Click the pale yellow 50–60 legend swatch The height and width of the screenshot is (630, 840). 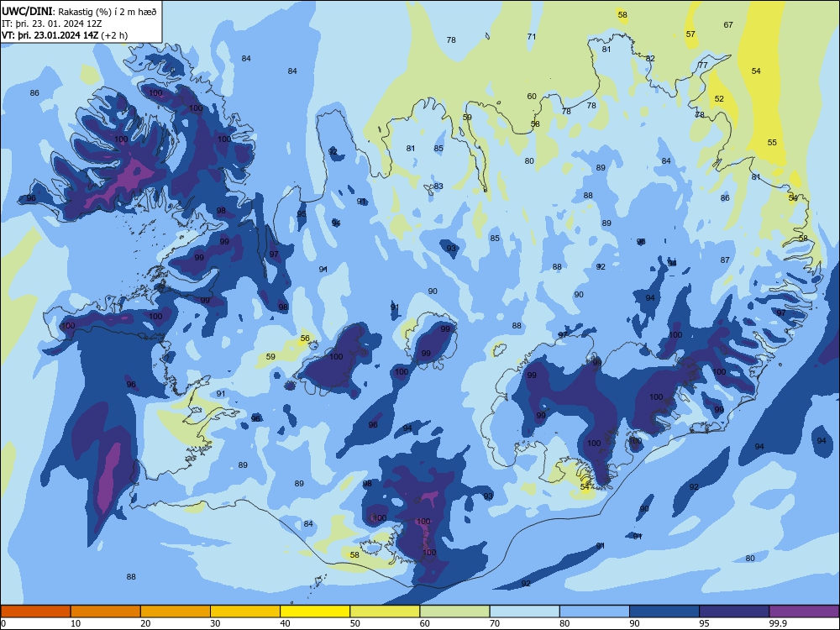click(x=386, y=612)
